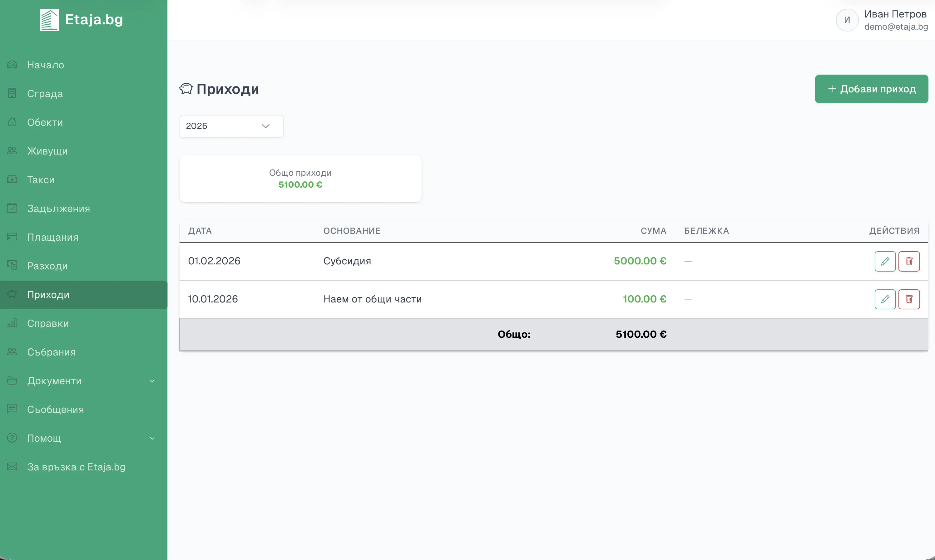
Task: Open the Сграда menu item
Action: (x=83, y=94)
